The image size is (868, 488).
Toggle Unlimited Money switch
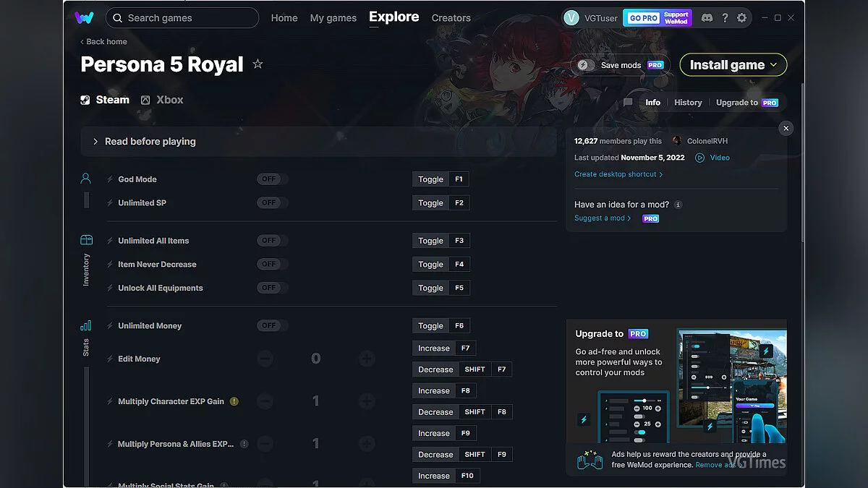tap(272, 325)
